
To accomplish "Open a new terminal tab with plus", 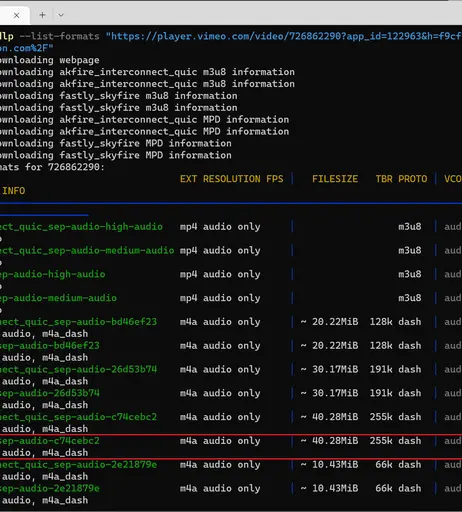I will 42,15.
